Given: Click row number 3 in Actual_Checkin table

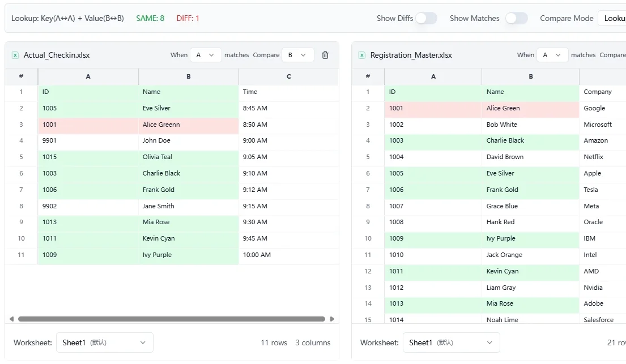Looking at the screenshot, I should pos(21,124).
